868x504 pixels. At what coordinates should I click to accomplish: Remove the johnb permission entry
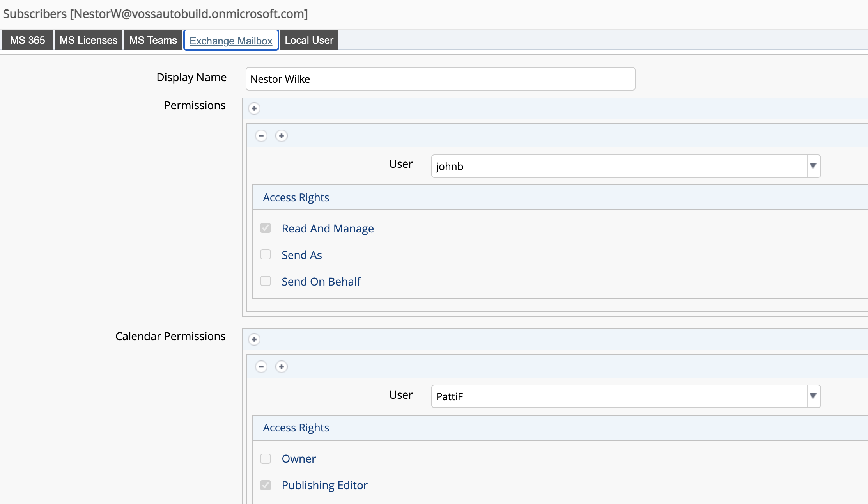click(x=261, y=136)
